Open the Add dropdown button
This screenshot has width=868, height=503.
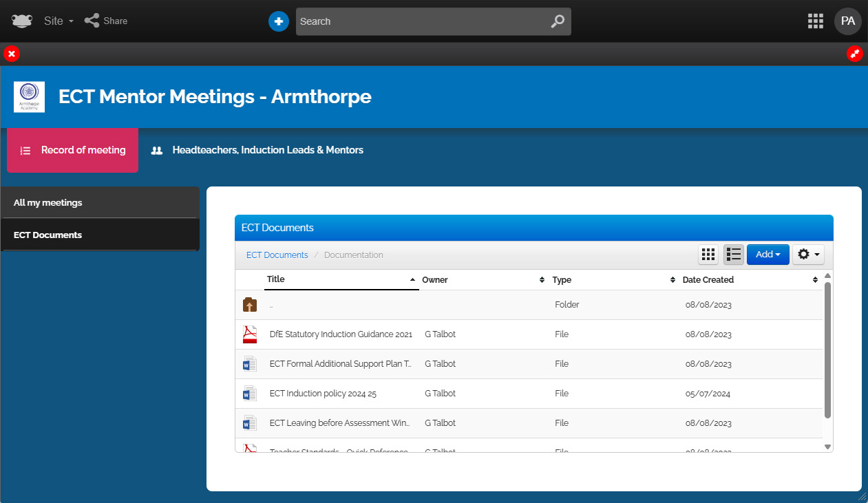click(768, 255)
